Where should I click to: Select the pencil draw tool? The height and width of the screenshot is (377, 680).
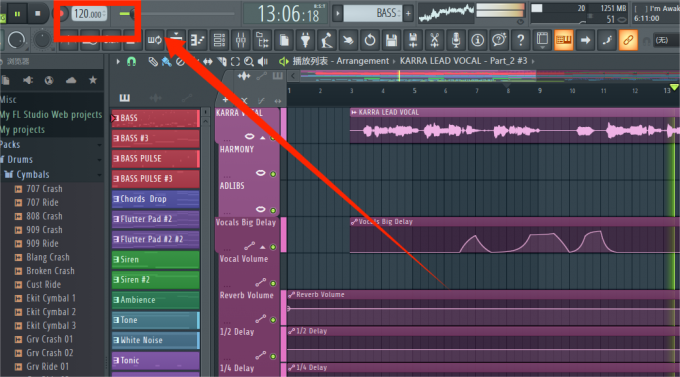point(153,62)
